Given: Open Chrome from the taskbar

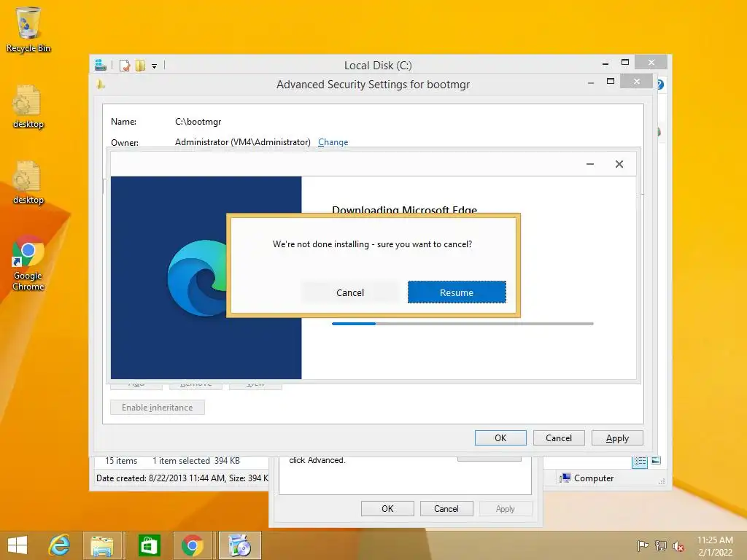Looking at the screenshot, I should (x=193, y=545).
